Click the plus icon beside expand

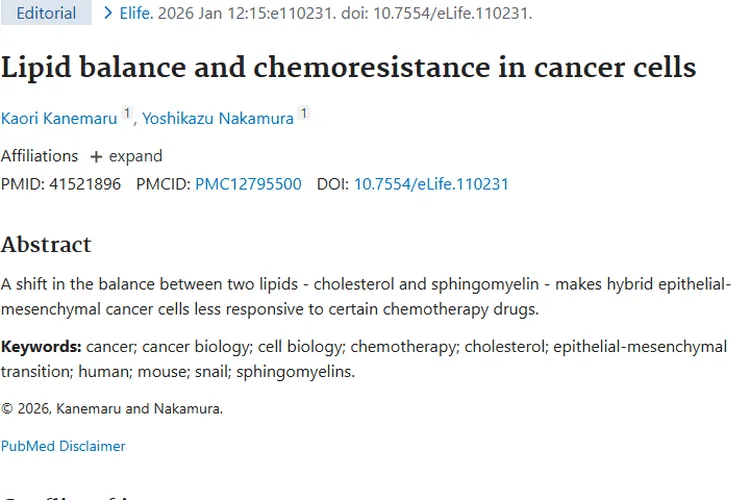tap(96, 157)
